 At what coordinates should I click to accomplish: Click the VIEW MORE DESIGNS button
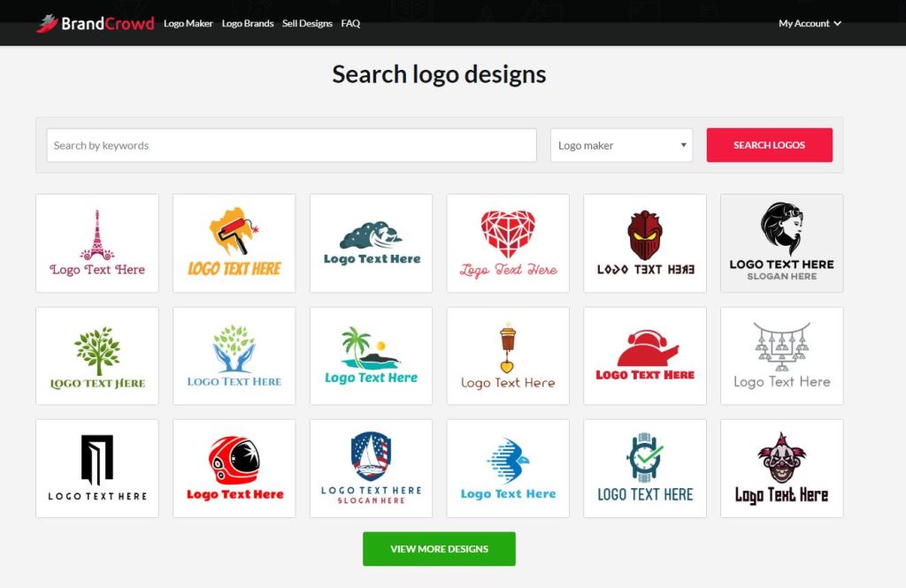(x=439, y=549)
